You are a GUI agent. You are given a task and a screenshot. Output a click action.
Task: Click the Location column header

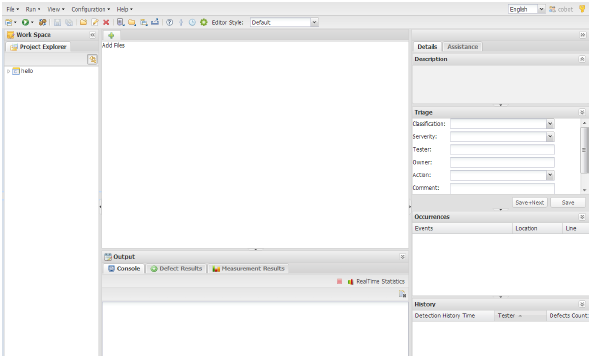(x=538, y=228)
